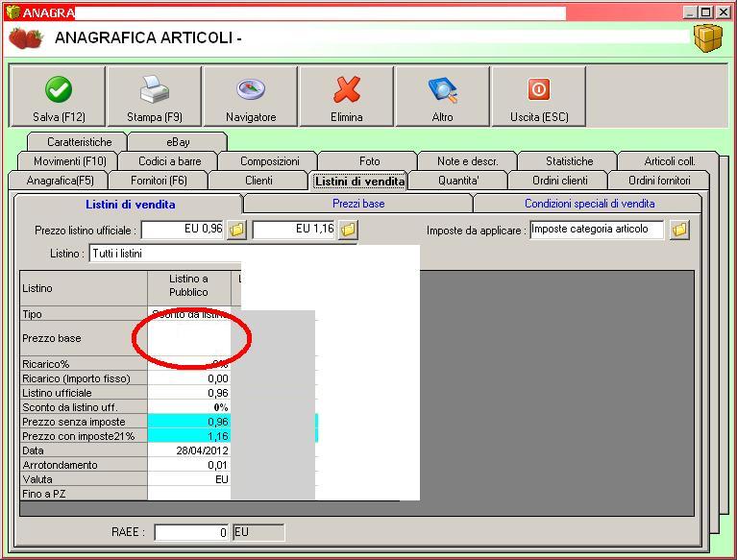Click the Listino ufficiale 0,96 cell
The width and height of the screenshot is (737, 560).
(x=189, y=393)
